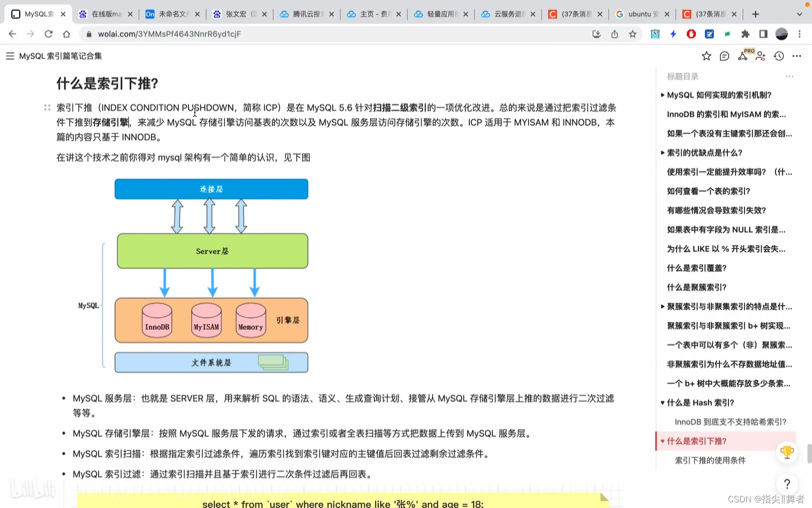Open the lightning bolt extension
The image size is (812, 508).
[673, 34]
